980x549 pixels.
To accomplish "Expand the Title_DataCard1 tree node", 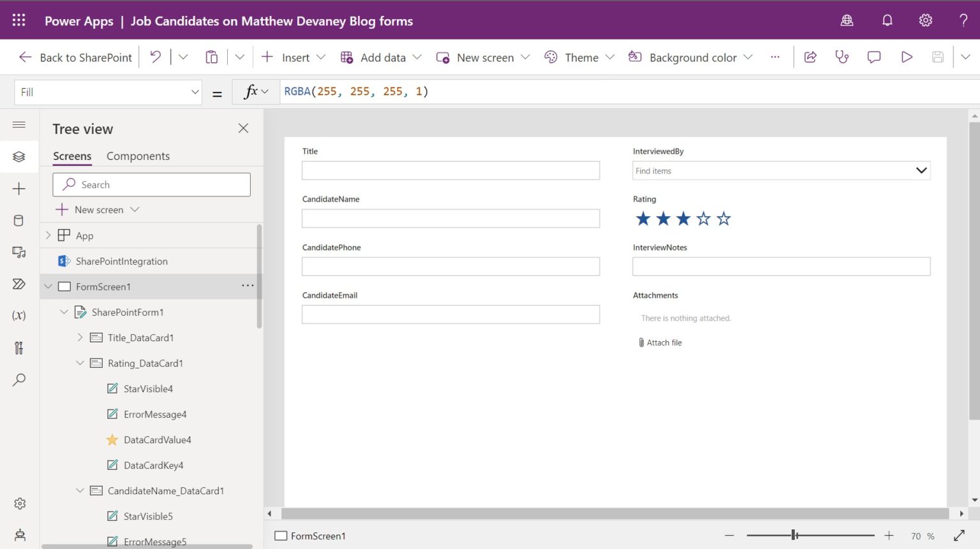I will coord(80,338).
